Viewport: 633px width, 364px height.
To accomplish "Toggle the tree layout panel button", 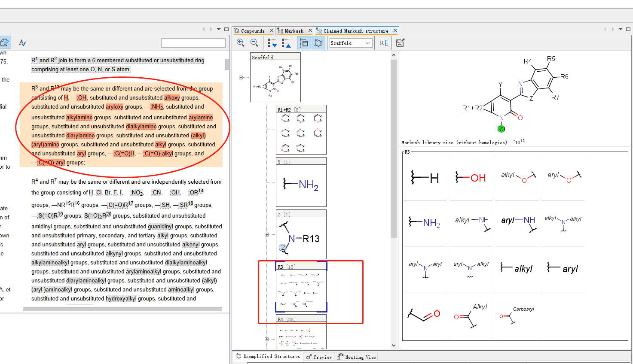I will click(304, 43).
